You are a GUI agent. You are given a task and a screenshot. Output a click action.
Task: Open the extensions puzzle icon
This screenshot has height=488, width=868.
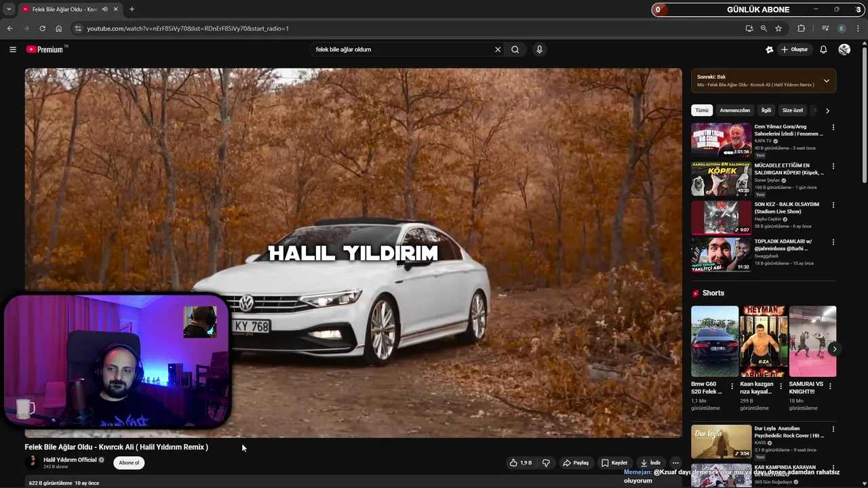coord(801,28)
